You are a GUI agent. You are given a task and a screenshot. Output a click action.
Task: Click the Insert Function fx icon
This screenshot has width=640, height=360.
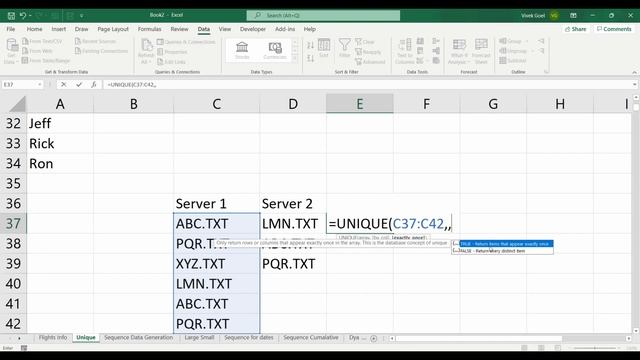pyautogui.click(x=94, y=84)
